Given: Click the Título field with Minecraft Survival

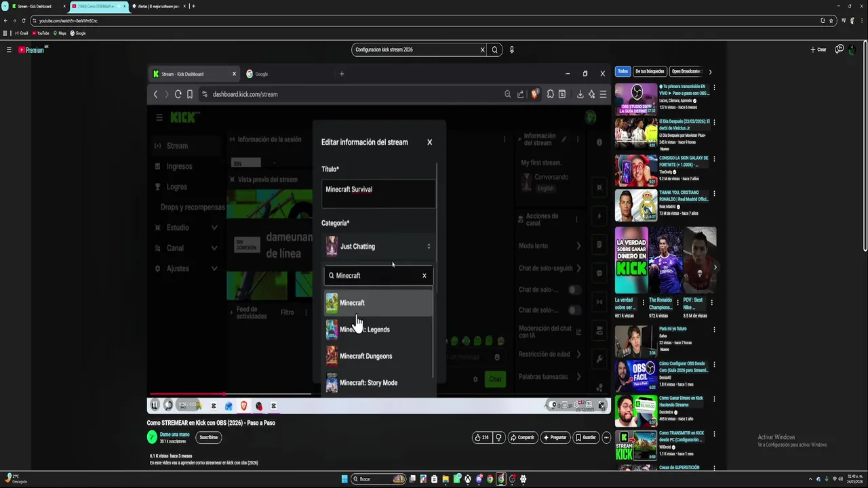Looking at the screenshot, I should [378, 194].
